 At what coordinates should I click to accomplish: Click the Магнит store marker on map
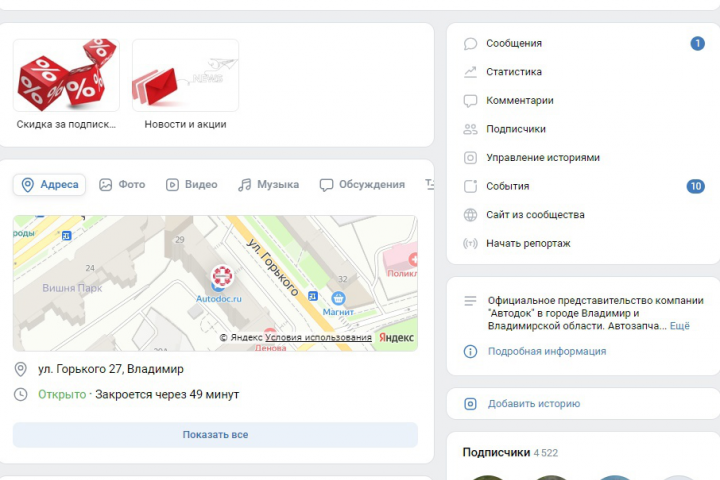pyautogui.click(x=338, y=299)
